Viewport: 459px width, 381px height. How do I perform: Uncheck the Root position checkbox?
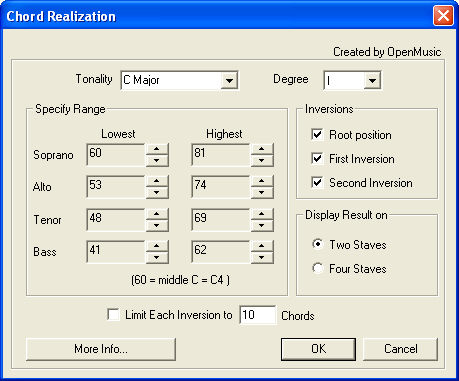click(x=317, y=135)
